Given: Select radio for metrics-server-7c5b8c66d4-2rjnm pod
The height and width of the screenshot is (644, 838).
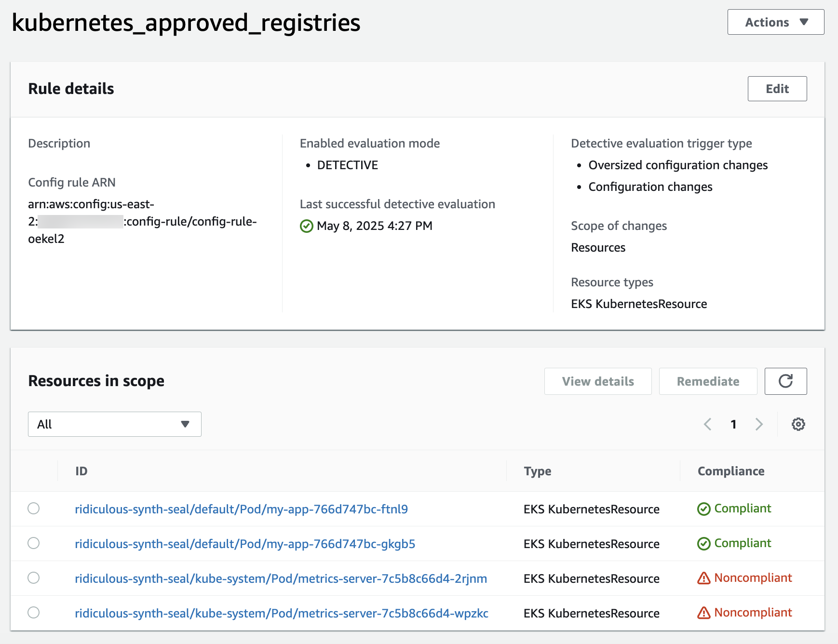Looking at the screenshot, I should click(34, 578).
